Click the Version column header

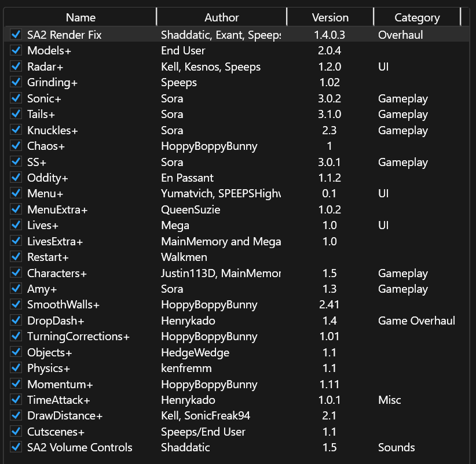pyautogui.click(x=330, y=17)
